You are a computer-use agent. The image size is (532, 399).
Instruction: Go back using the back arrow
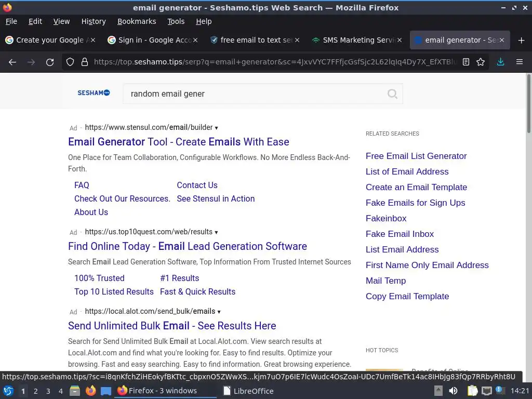coord(12,62)
